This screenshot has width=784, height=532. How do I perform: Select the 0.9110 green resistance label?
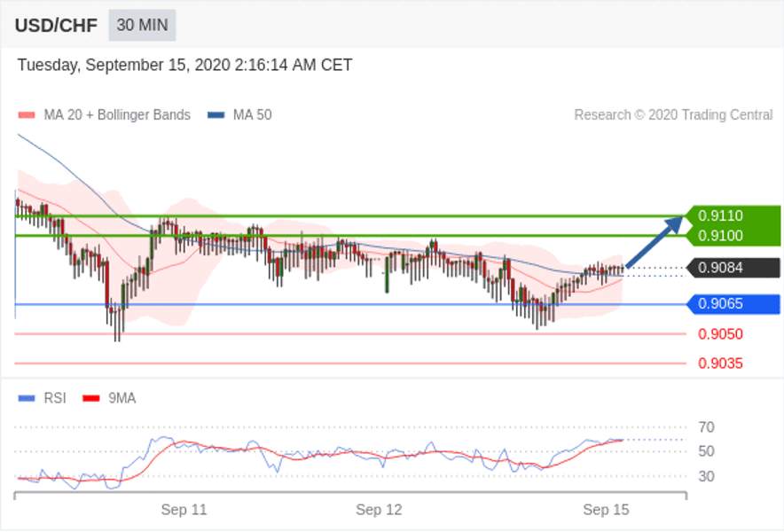720,215
